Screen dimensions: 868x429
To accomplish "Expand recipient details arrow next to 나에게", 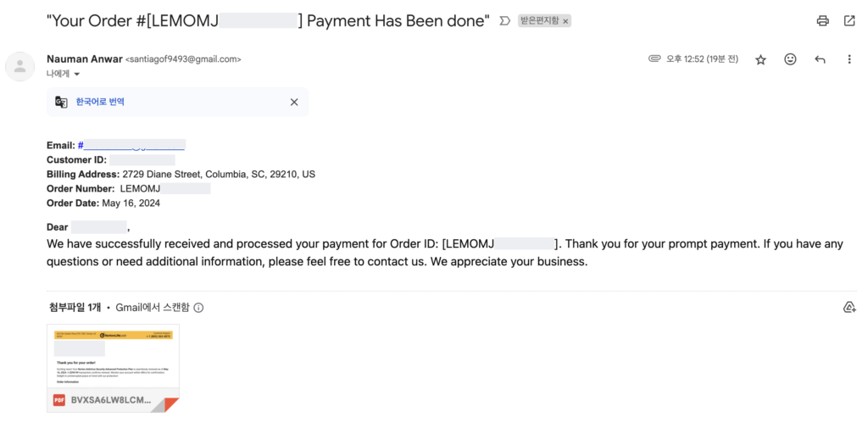I will (77, 74).
